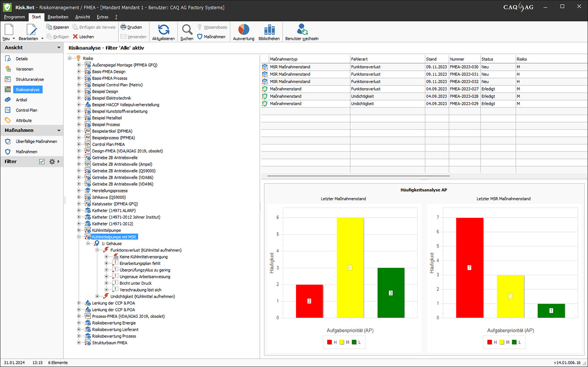Viewport: 588px width, 367px height.
Task: Expand the Filter panel arrow
Action: (58, 162)
